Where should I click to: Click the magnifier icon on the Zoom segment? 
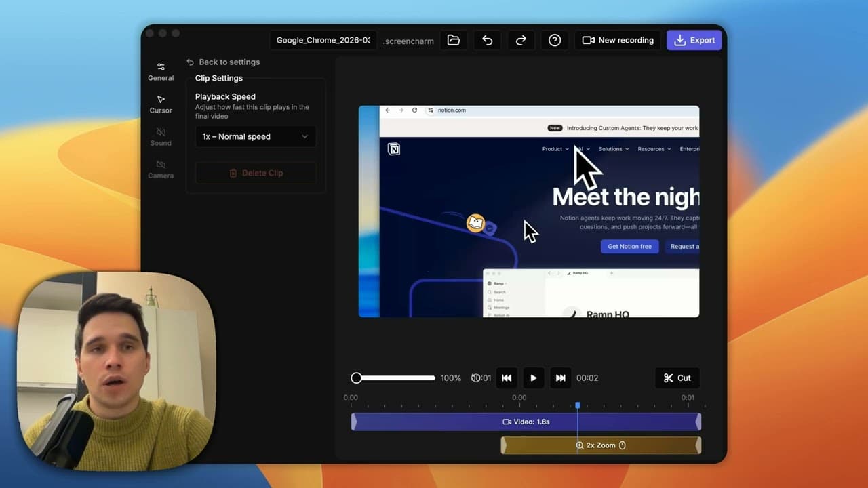tap(580, 445)
